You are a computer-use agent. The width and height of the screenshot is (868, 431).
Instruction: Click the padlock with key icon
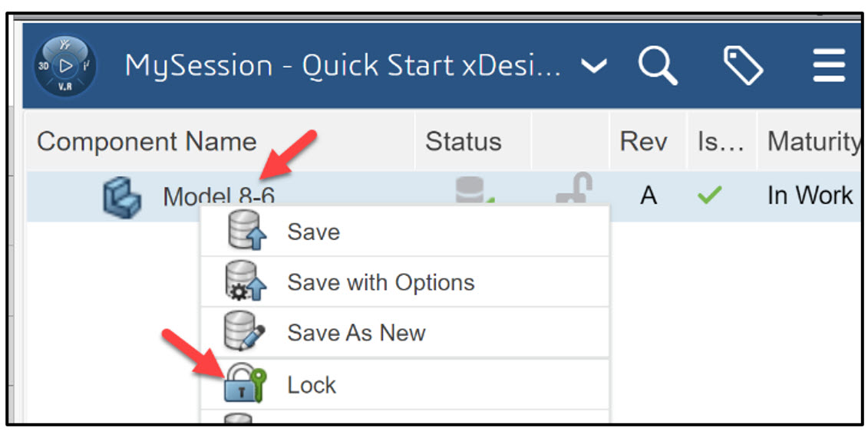pos(245,383)
